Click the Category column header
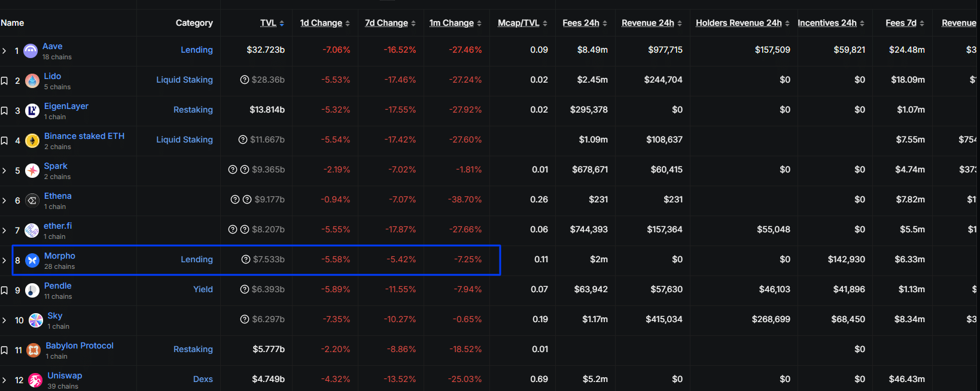The width and height of the screenshot is (980, 391). [x=194, y=23]
